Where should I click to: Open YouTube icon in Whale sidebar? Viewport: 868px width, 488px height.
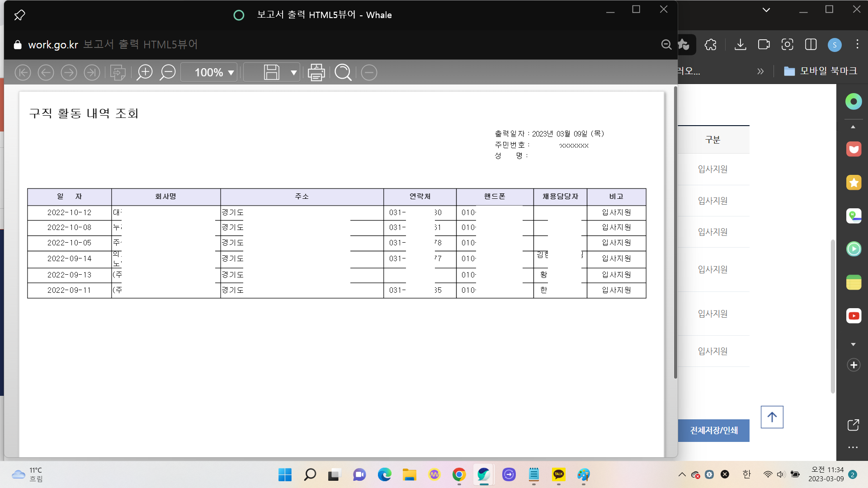pos(854,316)
